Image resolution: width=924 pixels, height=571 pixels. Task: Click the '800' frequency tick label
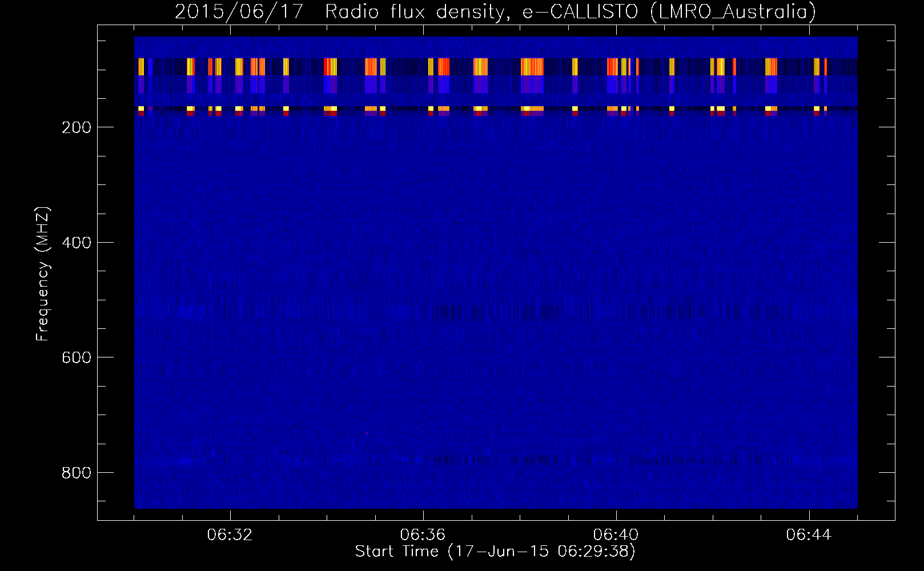point(77,473)
